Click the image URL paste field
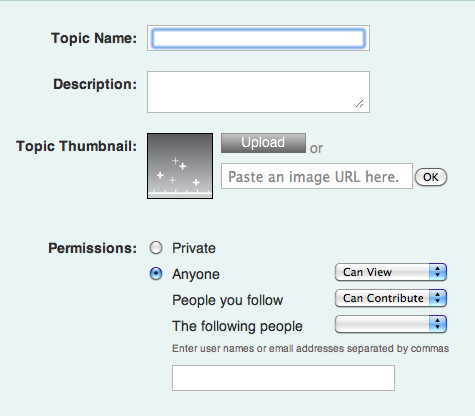The image size is (475, 416). pos(317,176)
